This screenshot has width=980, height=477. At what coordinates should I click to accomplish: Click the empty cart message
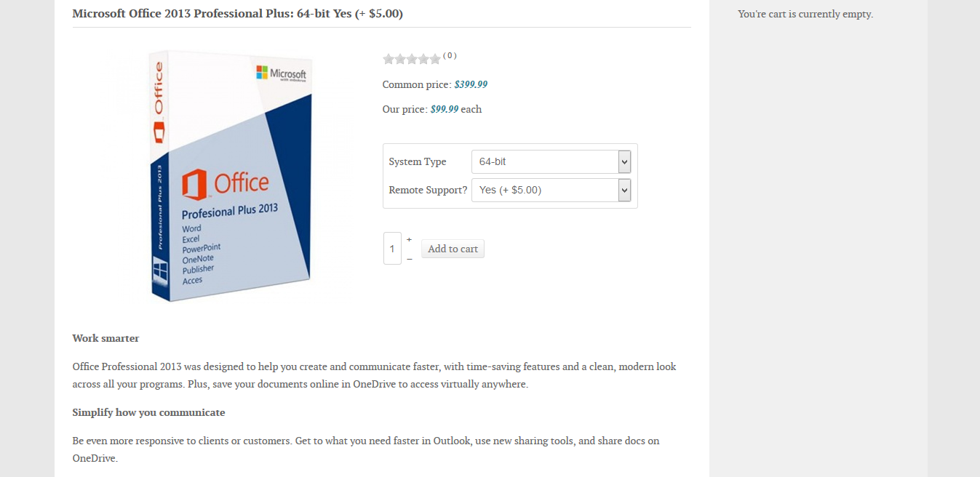[x=805, y=14]
